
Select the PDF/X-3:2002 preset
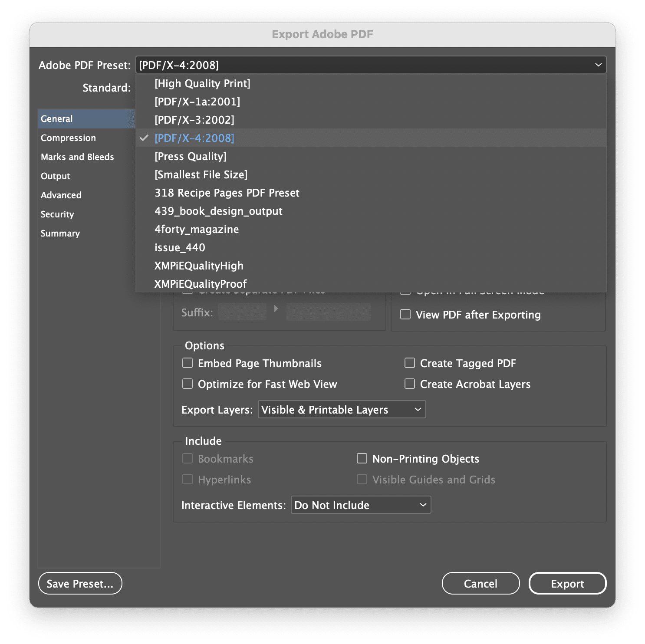coord(371,120)
